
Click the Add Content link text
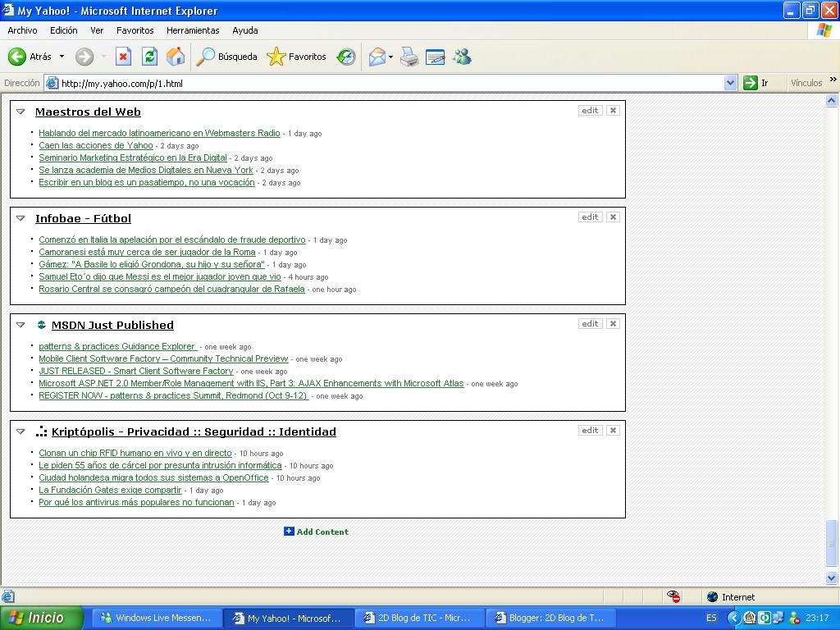tap(322, 532)
